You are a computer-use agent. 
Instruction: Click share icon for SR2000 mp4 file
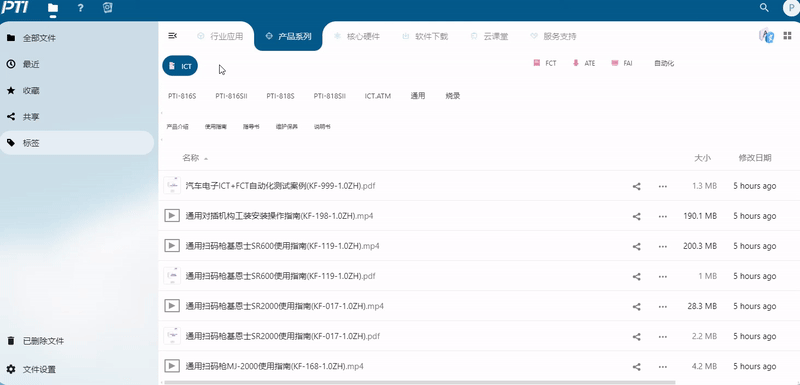[636, 306]
